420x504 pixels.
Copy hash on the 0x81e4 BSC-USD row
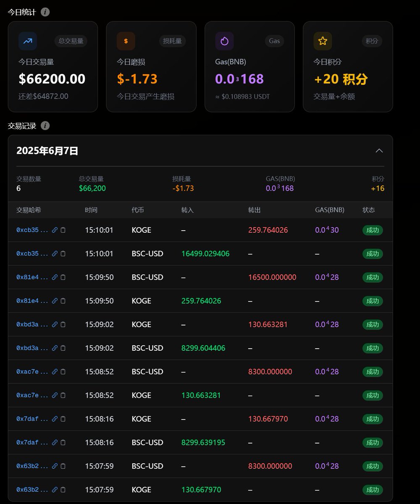[x=63, y=277]
